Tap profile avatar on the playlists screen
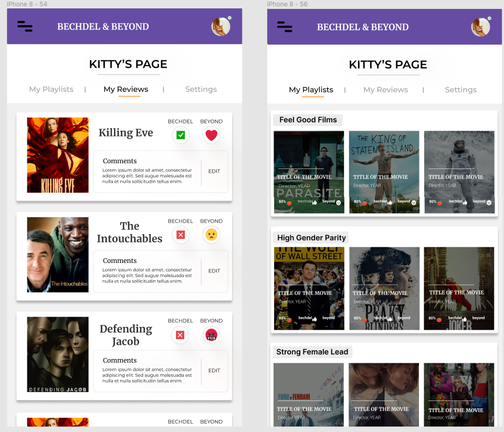 (480, 27)
